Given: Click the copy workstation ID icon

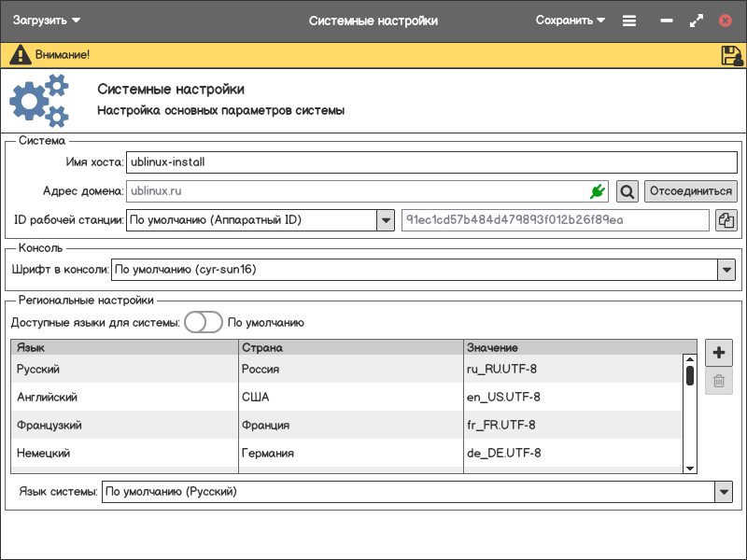Looking at the screenshot, I should pyautogui.click(x=726, y=220).
